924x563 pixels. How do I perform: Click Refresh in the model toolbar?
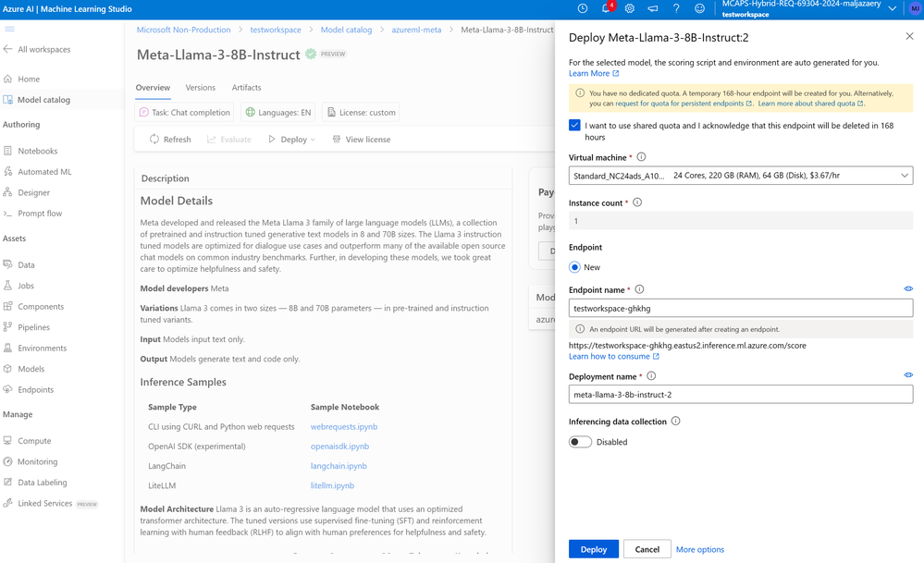(169, 140)
